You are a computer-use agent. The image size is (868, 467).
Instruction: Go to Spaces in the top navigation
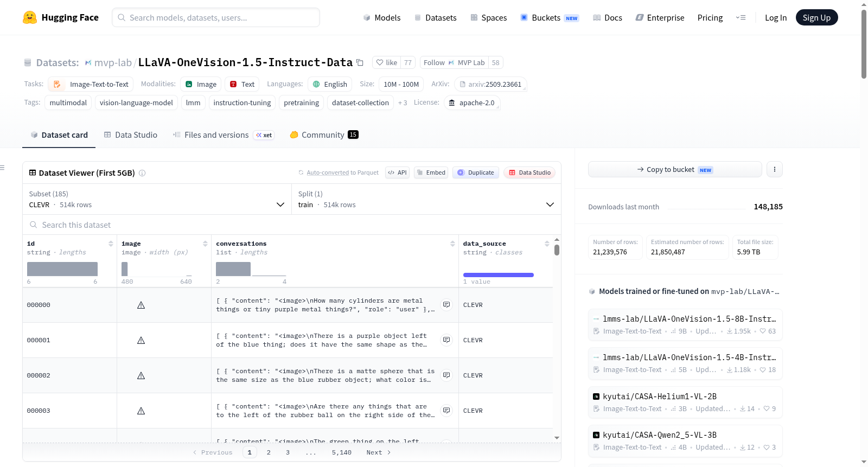coord(488,17)
